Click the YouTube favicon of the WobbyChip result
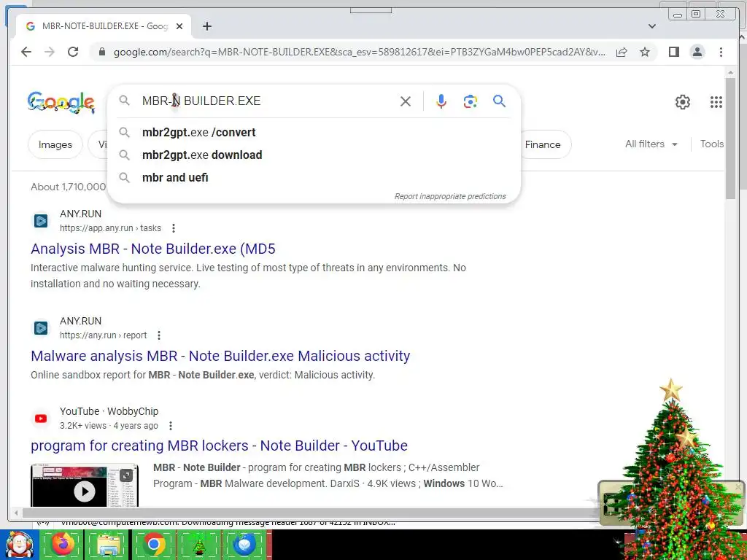 click(x=41, y=418)
